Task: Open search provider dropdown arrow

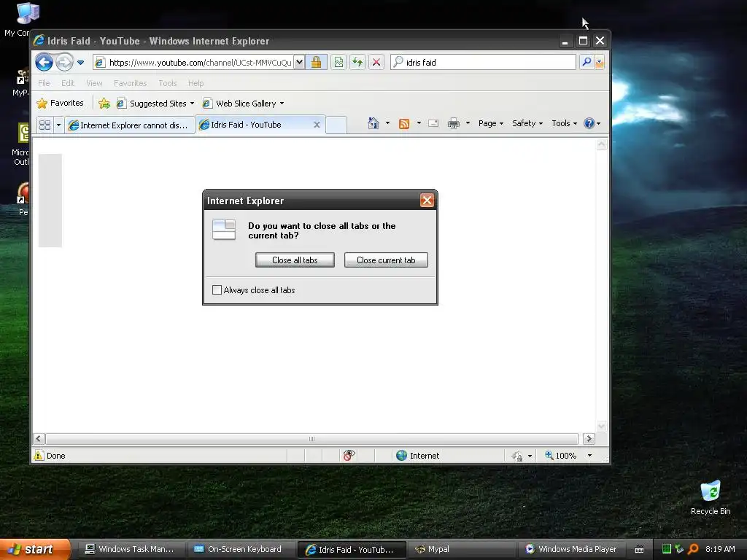Action: [600, 63]
